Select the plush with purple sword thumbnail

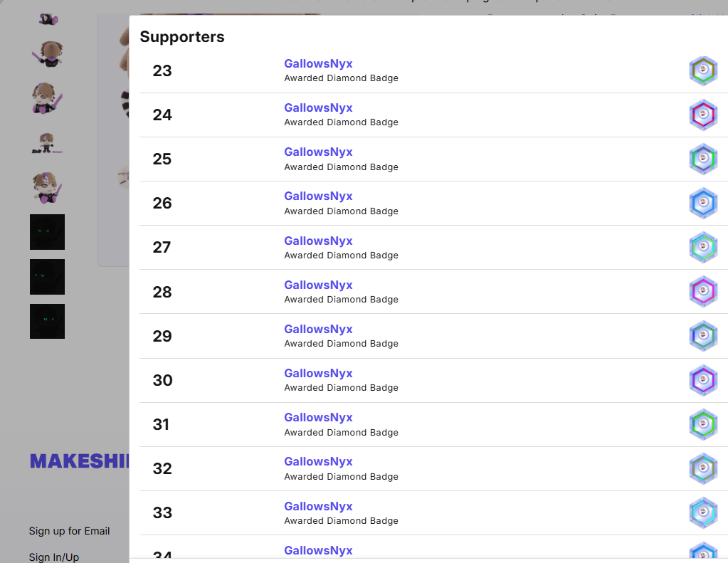pos(47,99)
